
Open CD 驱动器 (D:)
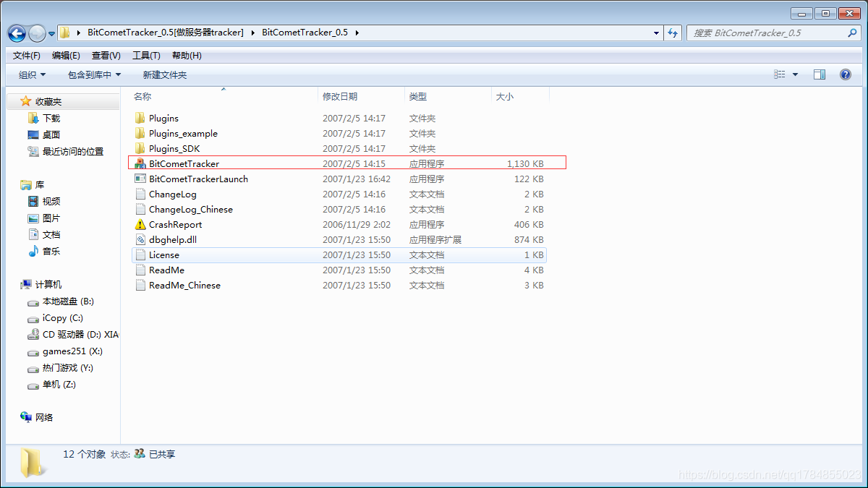pyautogui.click(x=80, y=334)
